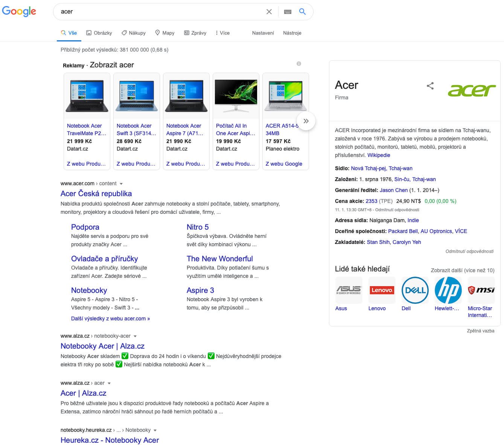The height and width of the screenshot is (445, 504).
Task: Click the next arrow in product carousel
Action: 306,121
